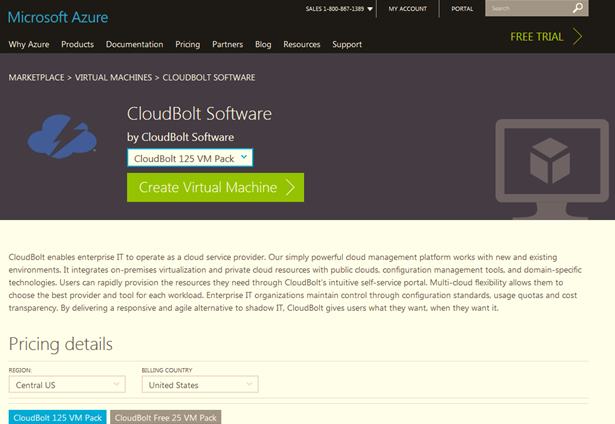The height and width of the screenshot is (424, 615).
Task: Open the Billing Country dropdown
Action: click(200, 384)
